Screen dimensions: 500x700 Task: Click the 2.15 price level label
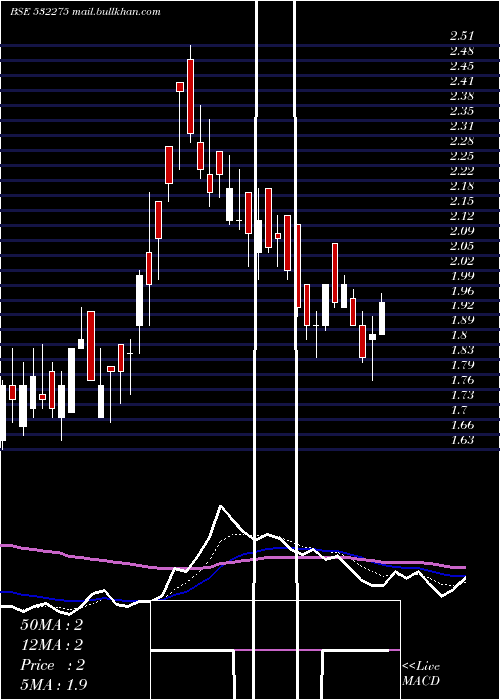pyautogui.click(x=462, y=201)
